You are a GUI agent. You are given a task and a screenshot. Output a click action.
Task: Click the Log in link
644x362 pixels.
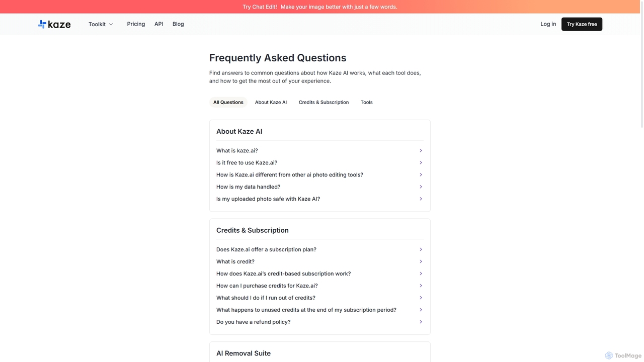click(548, 24)
